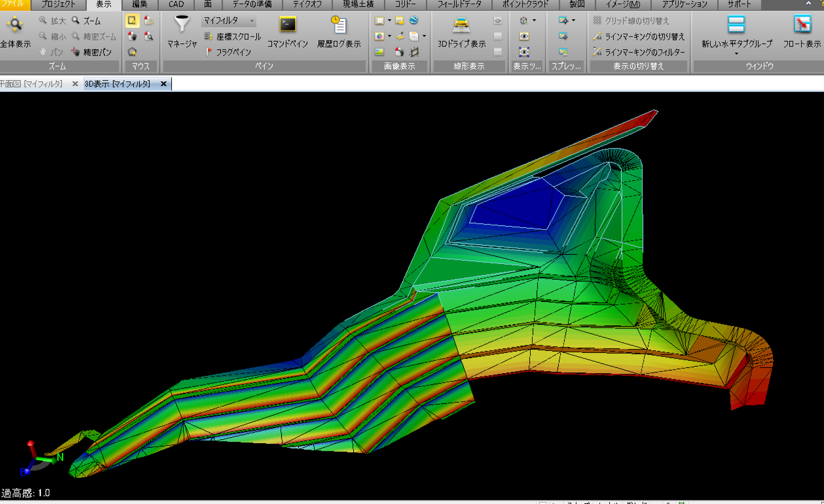Switch to the 編集 ribbon tab
Viewport: 824px width, 504px height.
(x=139, y=4)
